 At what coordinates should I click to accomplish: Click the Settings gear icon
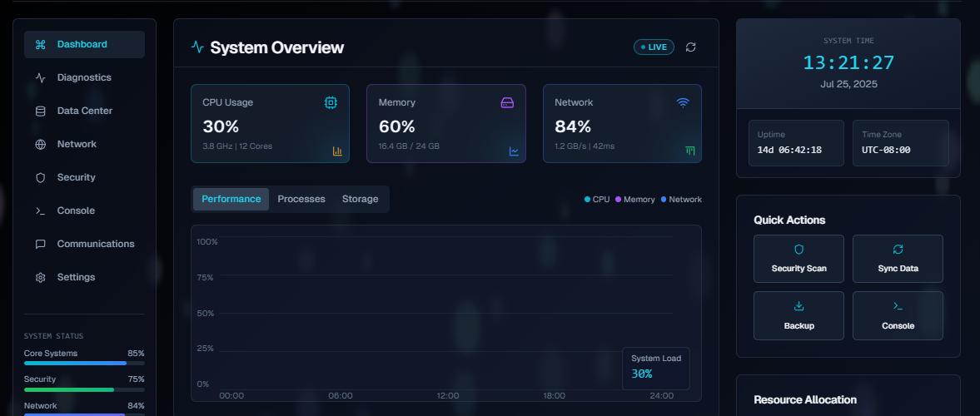click(x=41, y=277)
